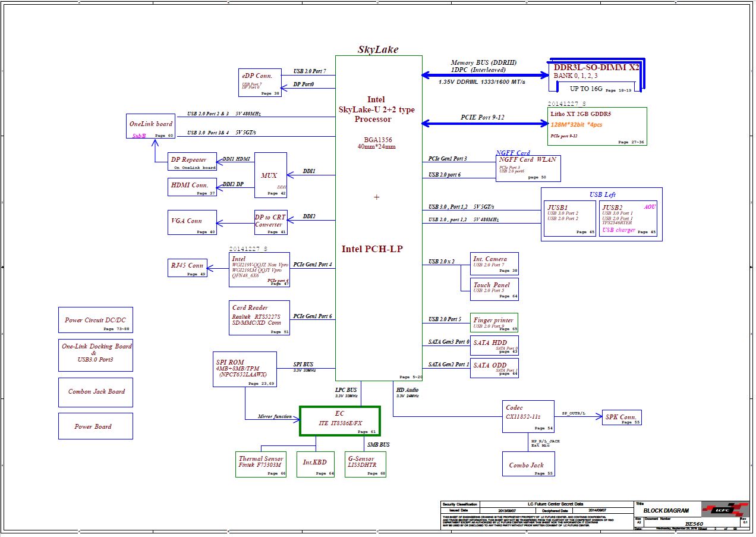Select the "HD Audio" label
Image resolution: width=756 pixels, height=537 pixels.
408,390
